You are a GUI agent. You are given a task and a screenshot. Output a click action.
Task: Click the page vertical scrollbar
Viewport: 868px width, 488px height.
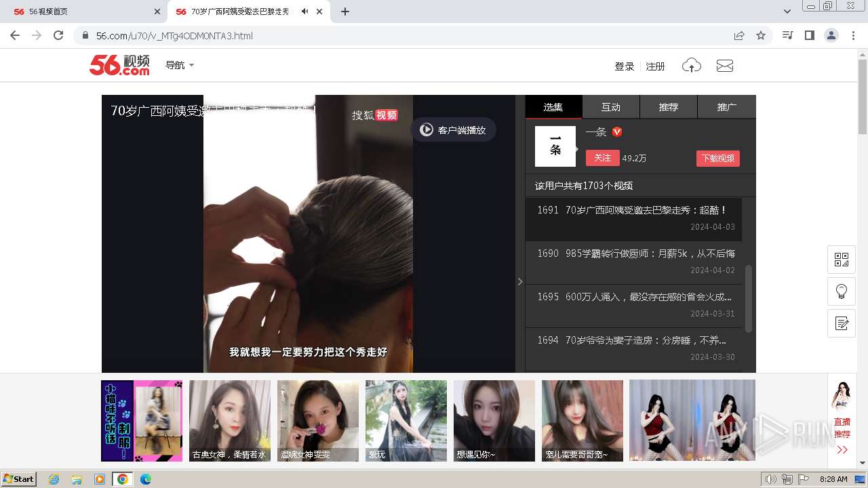pyautogui.click(x=862, y=96)
